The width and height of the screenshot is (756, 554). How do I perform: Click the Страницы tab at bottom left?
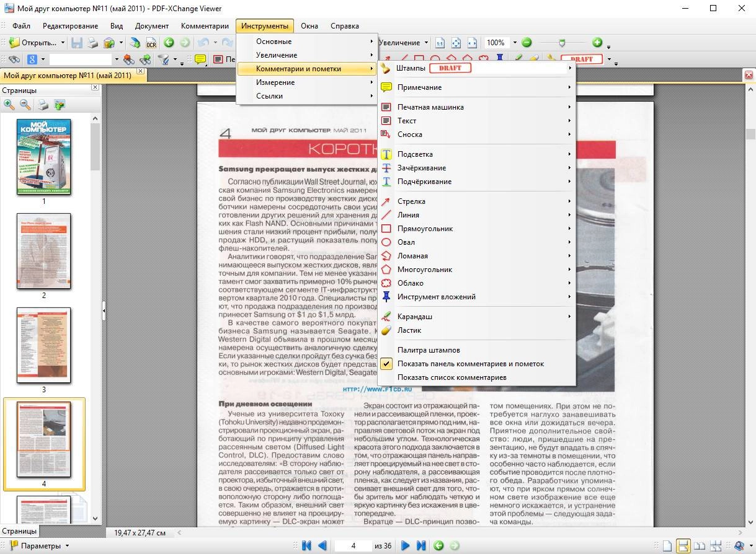click(x=19, y=531)
